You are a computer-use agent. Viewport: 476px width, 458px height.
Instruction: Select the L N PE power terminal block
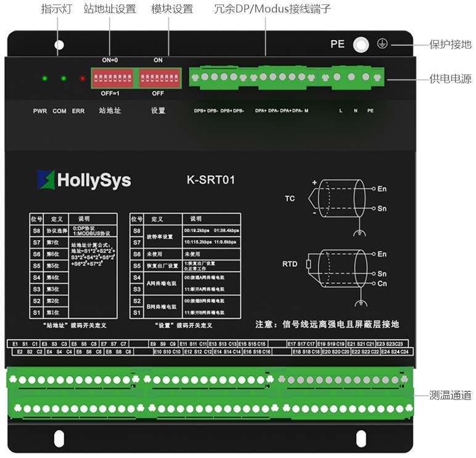click(x=352, y=78)
